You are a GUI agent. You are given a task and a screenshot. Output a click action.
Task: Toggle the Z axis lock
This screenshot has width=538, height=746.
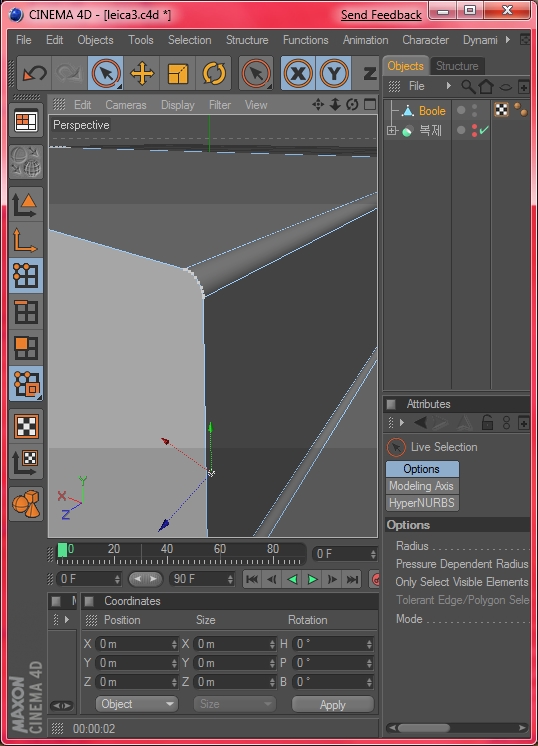tap(369, 73)
